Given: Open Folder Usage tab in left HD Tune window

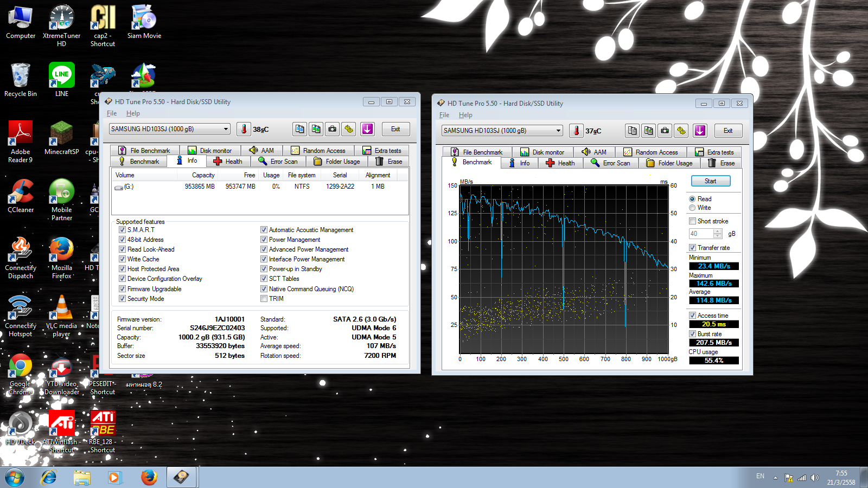Looking at the screenshot, I should [337, 162].
